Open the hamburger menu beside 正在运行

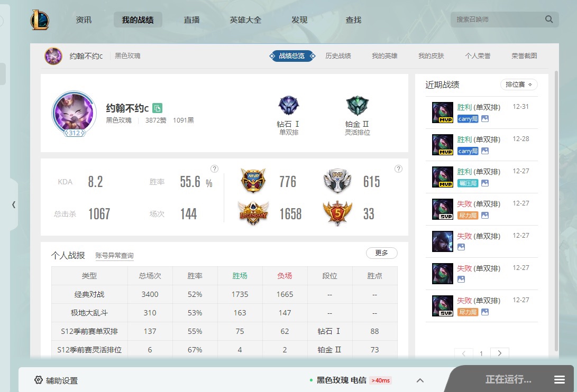pyautogui.click(x=560, y=380)
